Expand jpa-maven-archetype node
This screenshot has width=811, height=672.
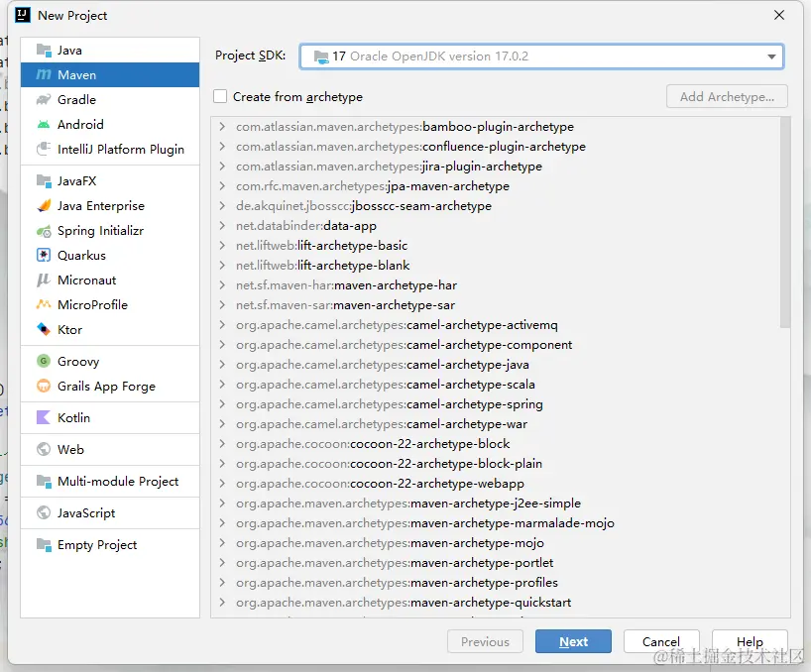pos(222,186)
